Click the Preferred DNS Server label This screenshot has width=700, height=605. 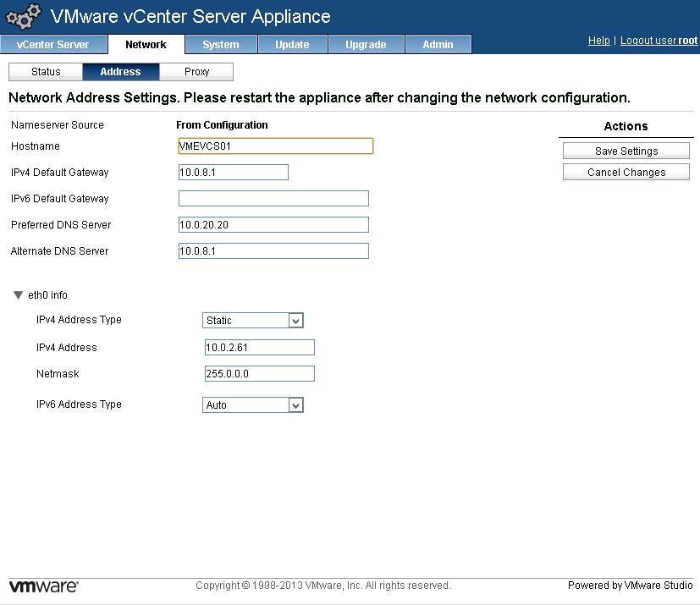coord(61,225)
